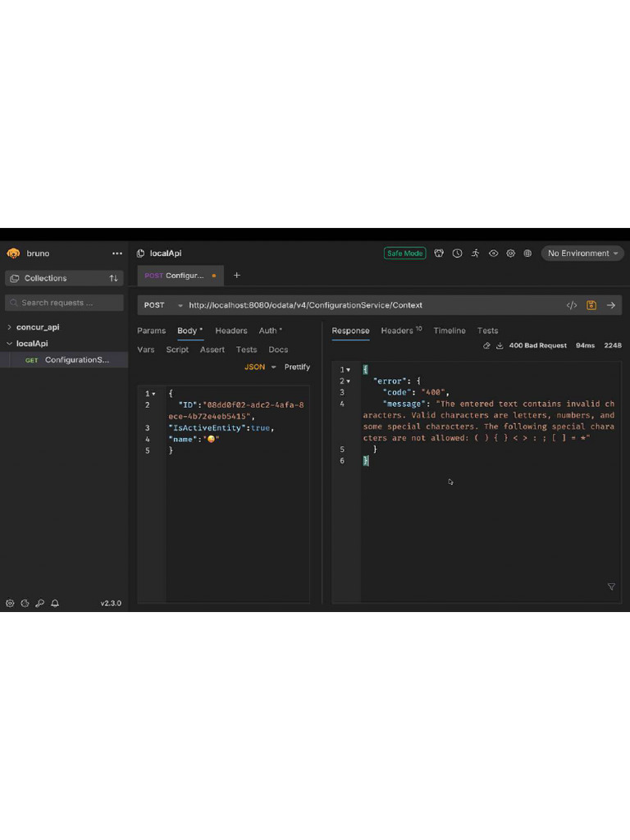Open the Assert tab
This screenshot has height=840, width=630.
tap(212, 349)
